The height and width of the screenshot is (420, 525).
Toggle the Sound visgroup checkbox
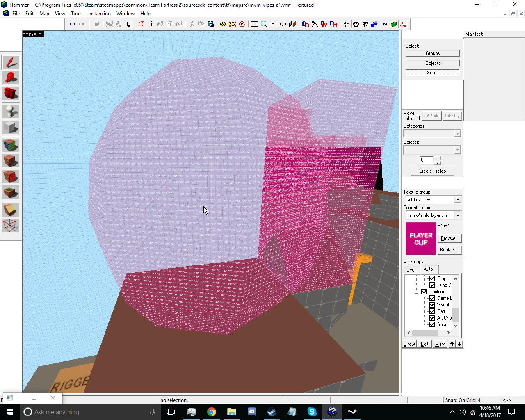coord(432,324)
